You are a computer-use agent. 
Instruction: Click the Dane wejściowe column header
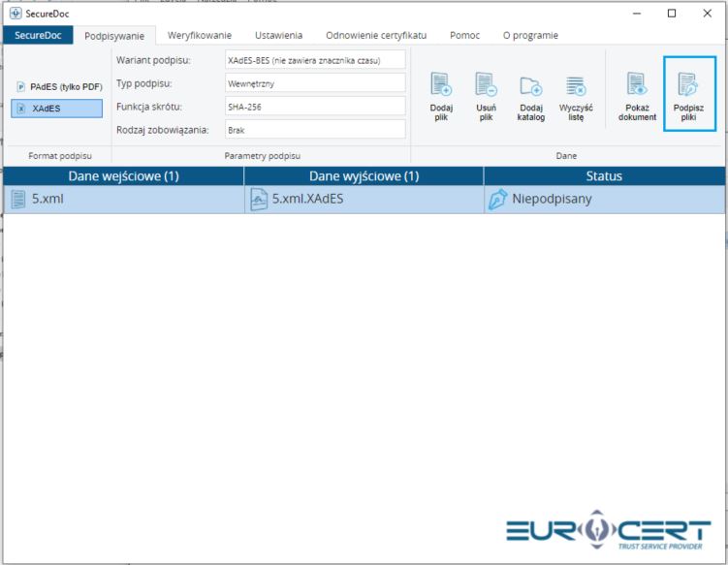tap(123, 176)
